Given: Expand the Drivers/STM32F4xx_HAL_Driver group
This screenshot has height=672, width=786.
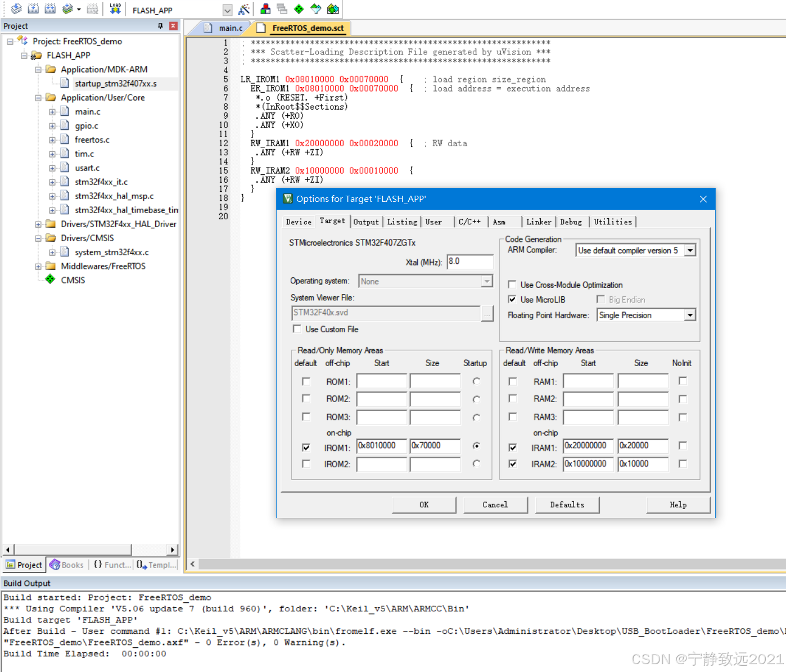Looking at the screenshot, I should point(38,224).
